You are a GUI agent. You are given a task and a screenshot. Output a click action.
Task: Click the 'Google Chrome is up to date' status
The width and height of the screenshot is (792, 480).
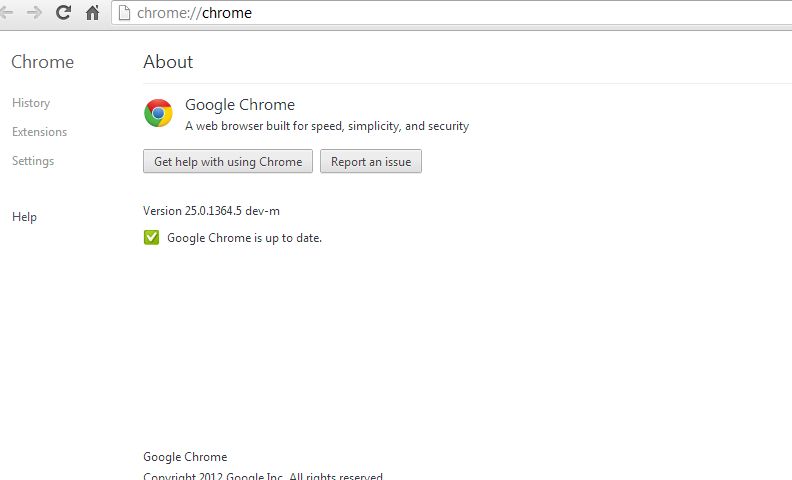coord(244,238)
